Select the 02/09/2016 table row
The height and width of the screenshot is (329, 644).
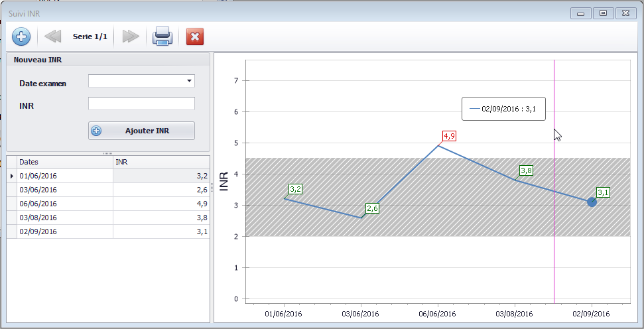pyautogui.click(x=64, y=231)
